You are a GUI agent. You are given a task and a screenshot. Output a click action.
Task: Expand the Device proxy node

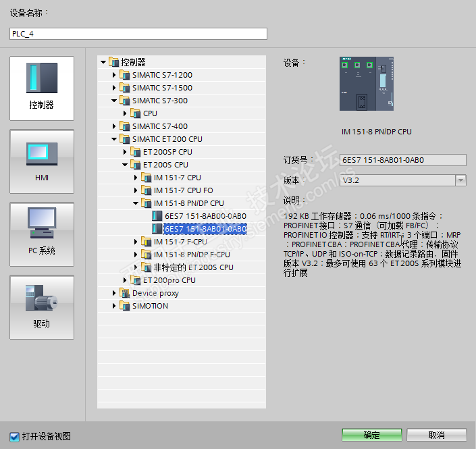[114, 293]
